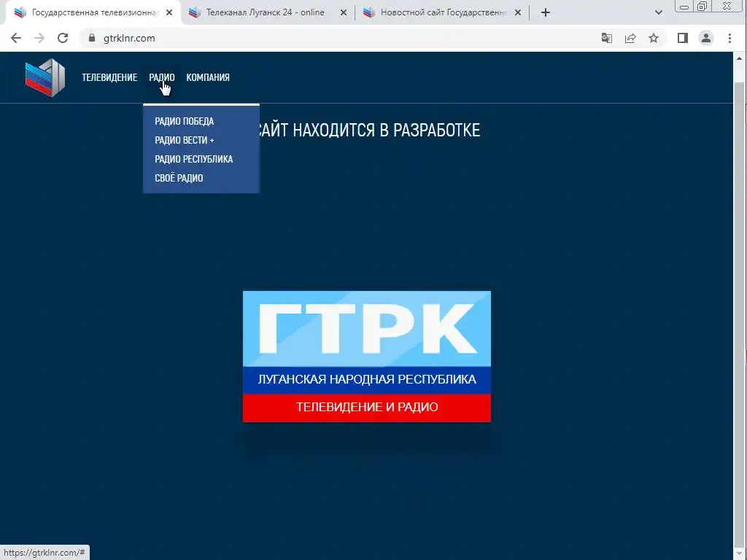747x560 pixels.
Task: Close the Телеканал Луганск 24 tab
Action: [x=344, y=12]
